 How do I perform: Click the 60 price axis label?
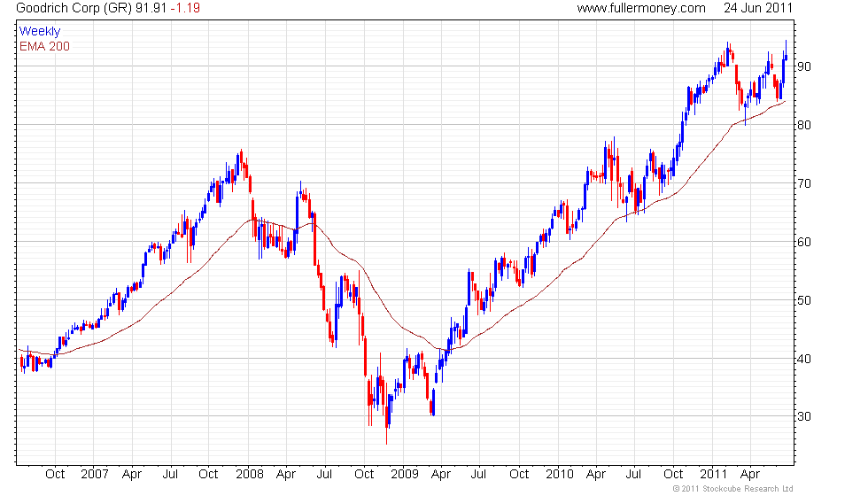click(804, 242)
